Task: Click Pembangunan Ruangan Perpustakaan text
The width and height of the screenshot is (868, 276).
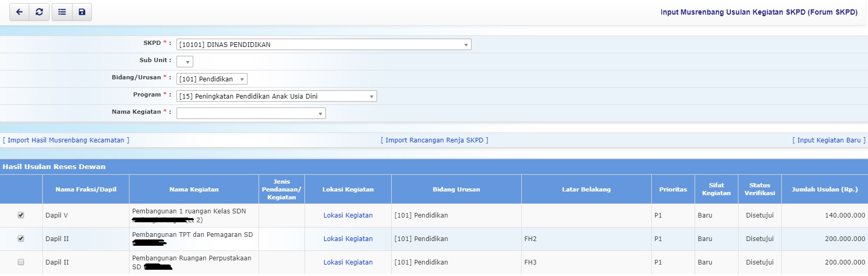Action: pos(192,258)
